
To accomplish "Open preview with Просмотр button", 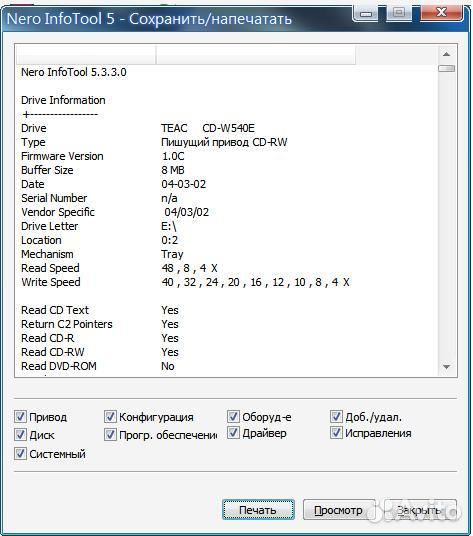I will coord(339,510).
